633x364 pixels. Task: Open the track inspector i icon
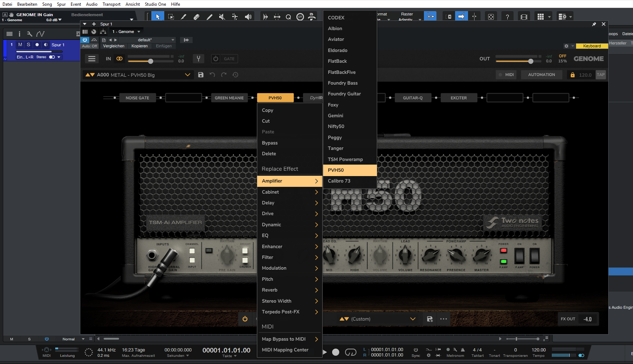coord(19,34)
